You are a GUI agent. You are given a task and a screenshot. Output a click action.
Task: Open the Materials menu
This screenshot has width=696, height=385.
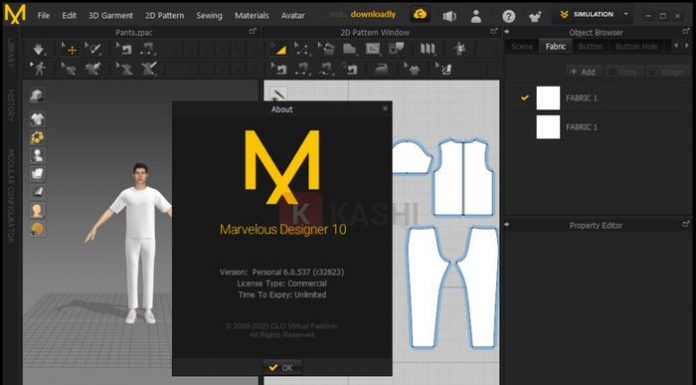(x=252, y=16)
